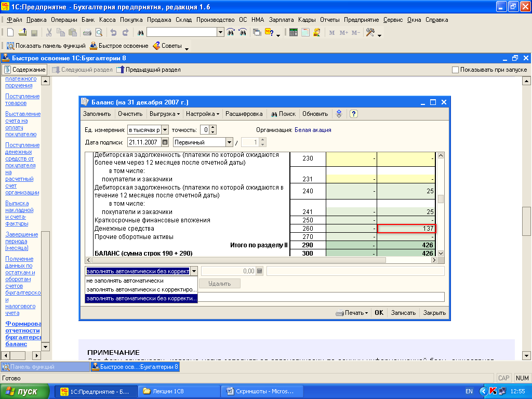The height and width of the screenshot is (399, 532).
Task: Open the Операции menu
Action: (64, 20)
